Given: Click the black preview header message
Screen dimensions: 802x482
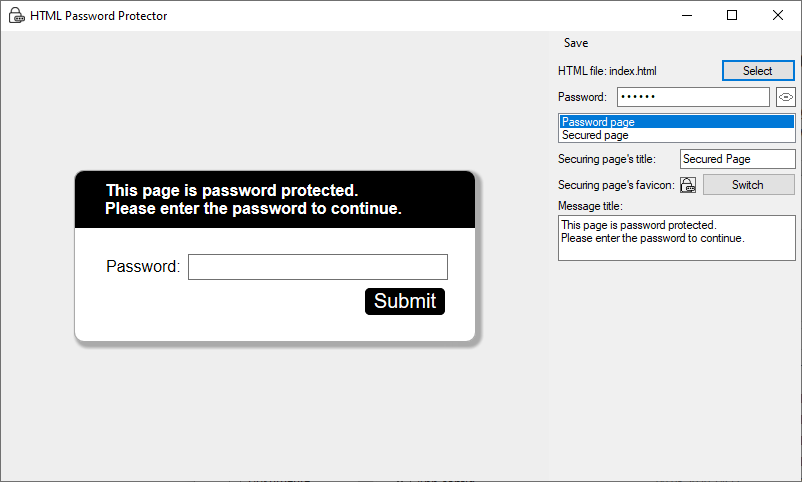Looking at the screenshot, I should pos(253,200).
